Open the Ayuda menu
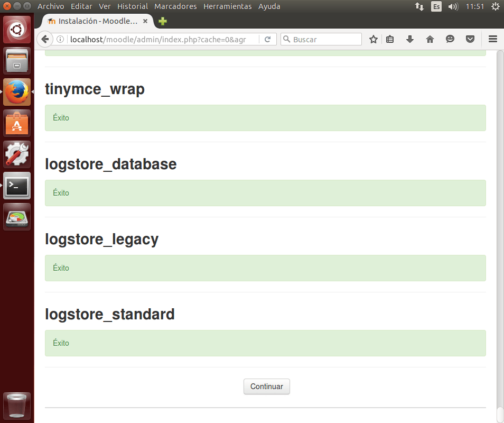The width and height of the screenshot is (504, 423). pos(269,6)
